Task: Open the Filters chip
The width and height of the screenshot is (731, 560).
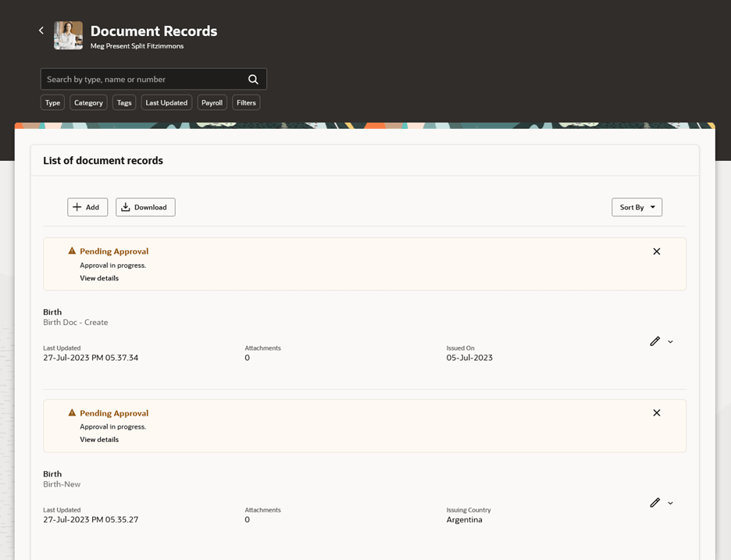Action: (246, 102)
